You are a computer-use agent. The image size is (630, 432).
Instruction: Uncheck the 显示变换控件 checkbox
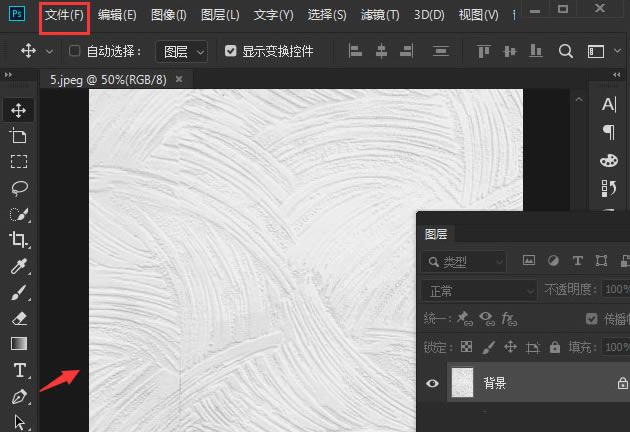pyautogui.click(x=231, y=51)
